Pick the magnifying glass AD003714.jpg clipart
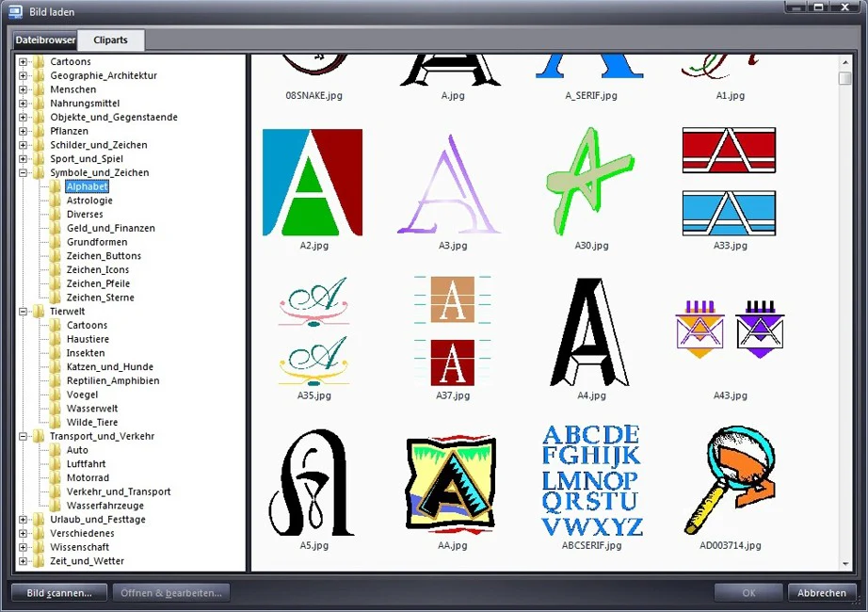Screen dimensions: 868x612 730,479
